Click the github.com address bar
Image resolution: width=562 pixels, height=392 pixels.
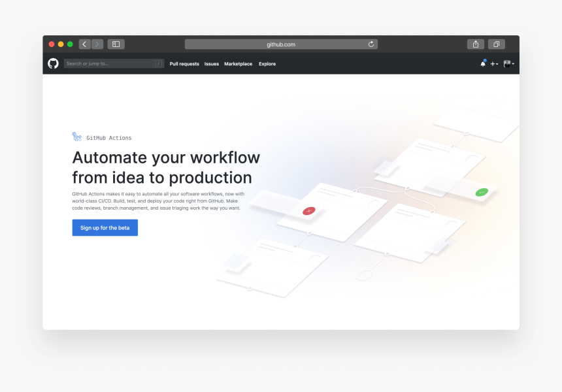tap(281, 44)
